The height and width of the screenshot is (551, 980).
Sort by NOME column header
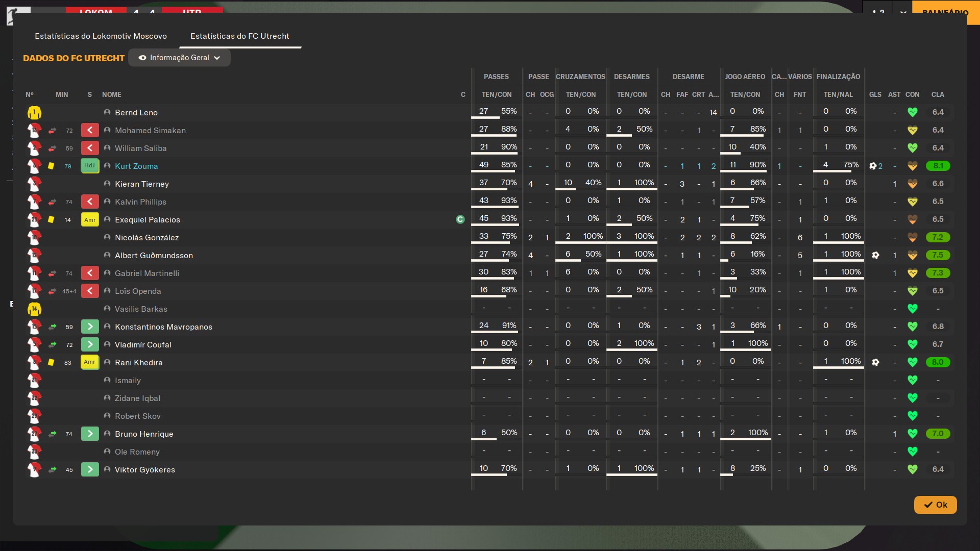pos(112,94)
